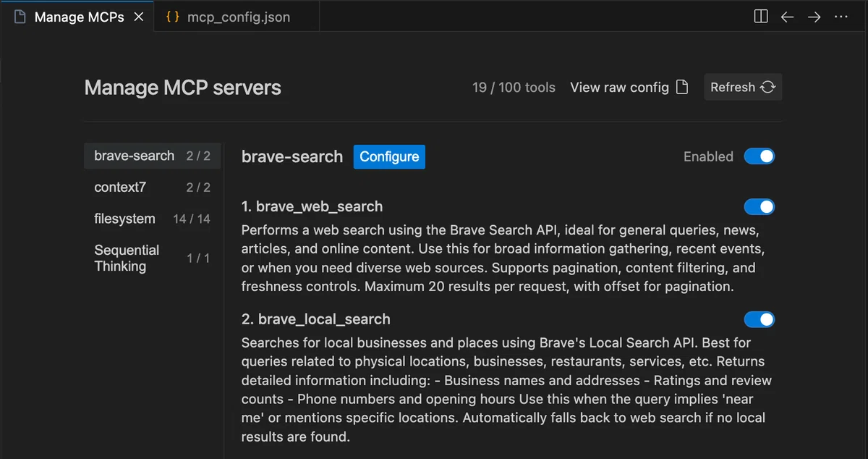868x459 pixels.
Task: Click the circular refresh arrows icon
Action: (768, 87)
